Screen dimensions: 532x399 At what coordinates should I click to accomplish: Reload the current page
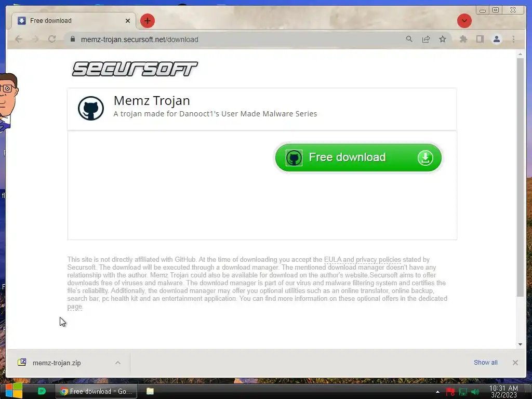[x=52, y=39]
